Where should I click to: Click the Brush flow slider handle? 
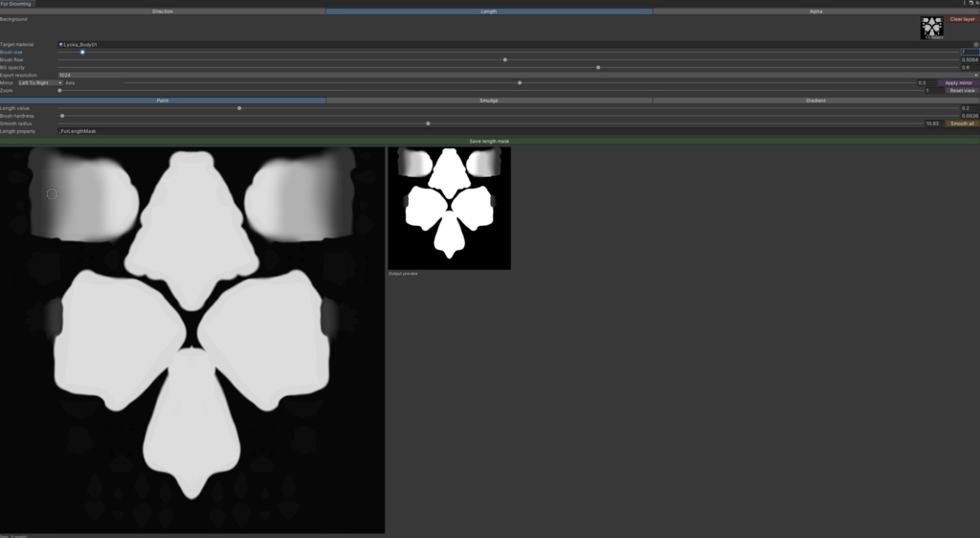point(505,60)
